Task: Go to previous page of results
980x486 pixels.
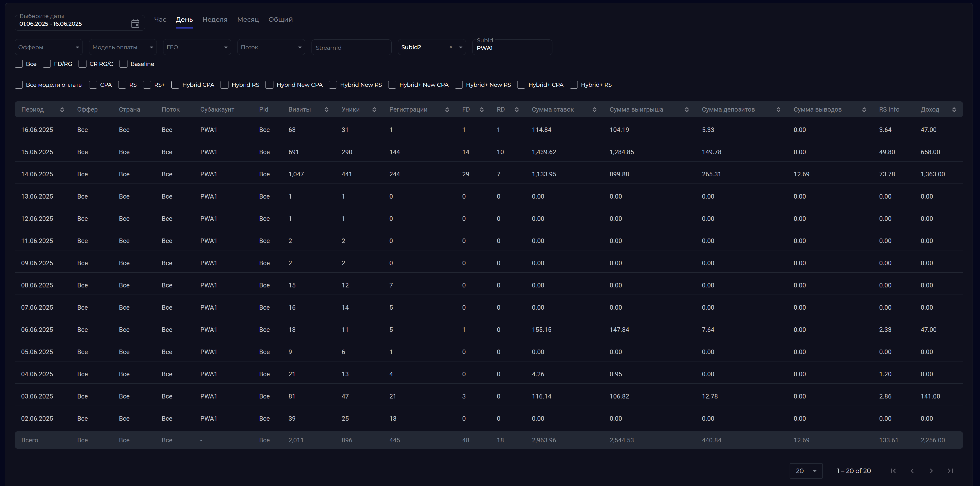Action: [912, 471]
